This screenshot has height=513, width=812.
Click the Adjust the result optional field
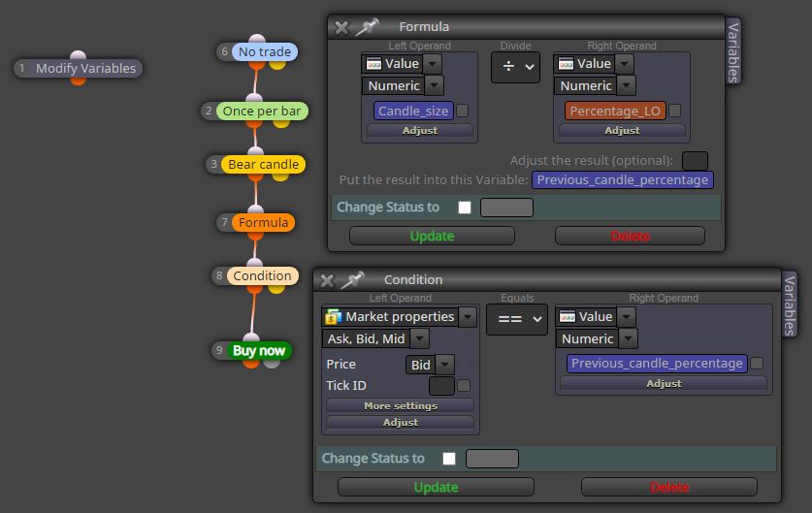click(x=695, y=161)
